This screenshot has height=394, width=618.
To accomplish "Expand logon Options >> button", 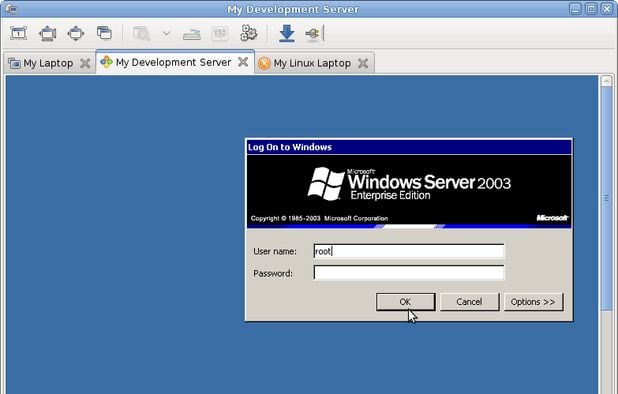I will 533,302.
